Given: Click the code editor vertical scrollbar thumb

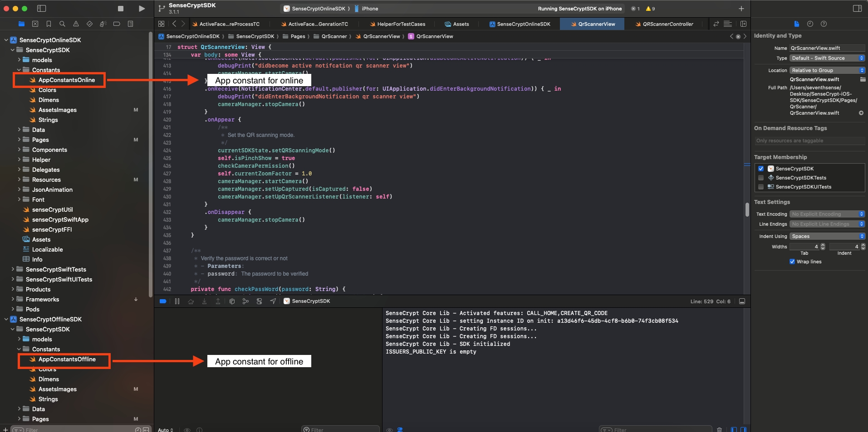Looking at the screenshot, I should (x=746, y=209).
